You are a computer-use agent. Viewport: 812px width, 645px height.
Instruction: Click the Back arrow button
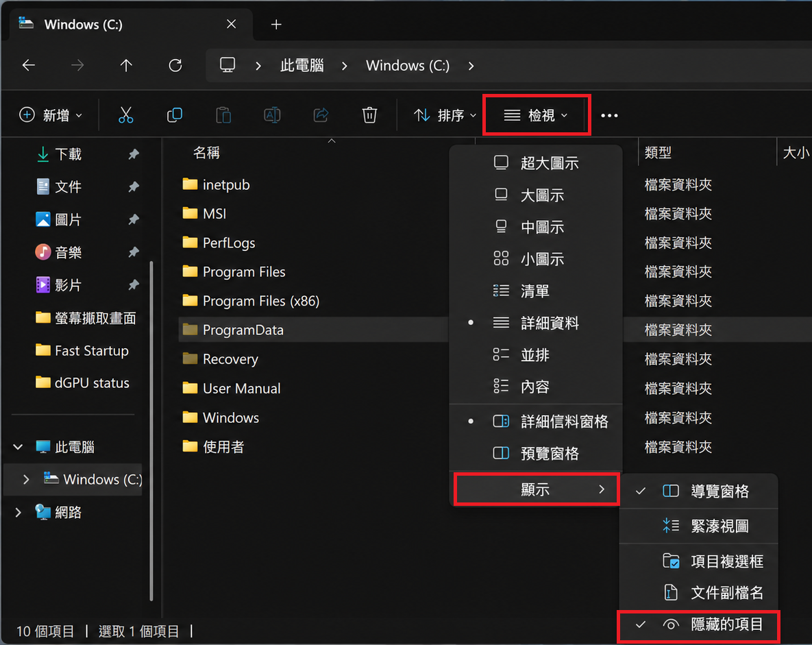pyautogui.click(x=29, y=66)
